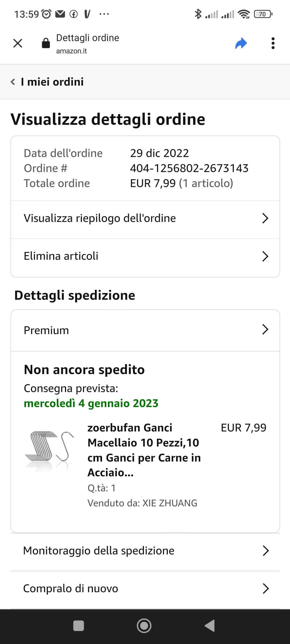This screenshot has height=644, width=290.
Task: Expand the Premium shipping row chevron
Action: pos(265,330)
